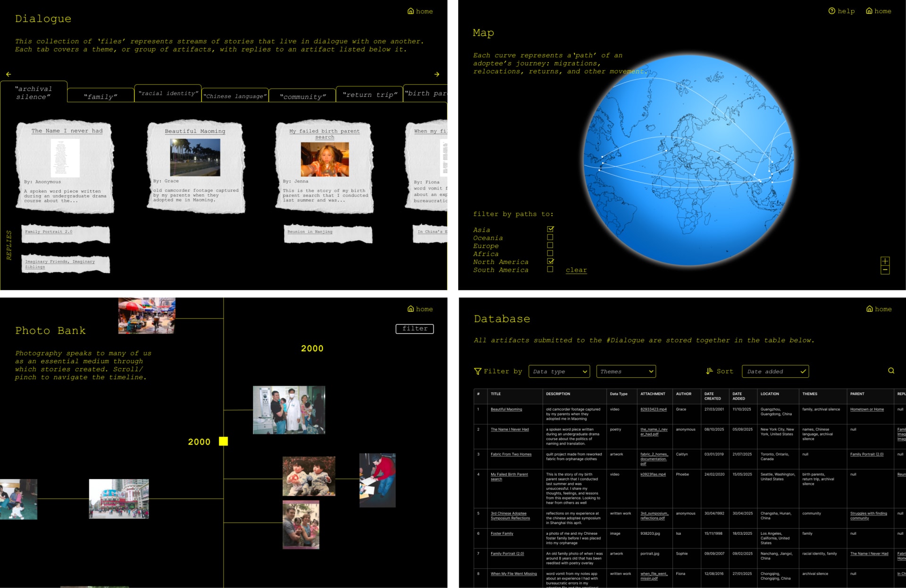The height and width of the screenshot is (588, 906).
Task: Open help in the Map panel
Action: (841, 11)
